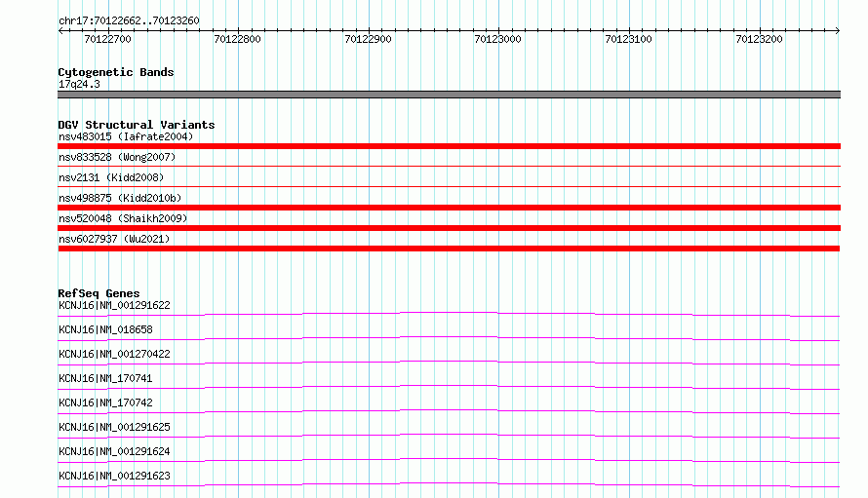Viewport: 868px width, 498px height.
Task: Open transcript KCNJ16|NM_001270422
Action: (114, 354)
